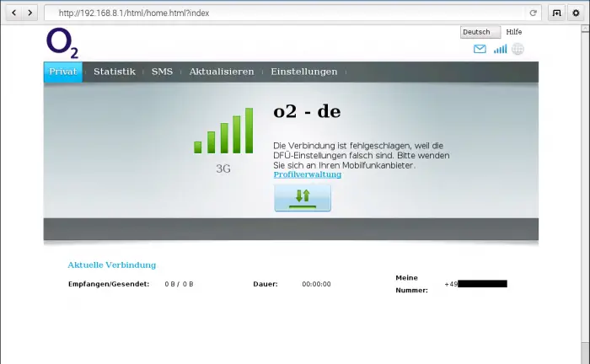The width and height of the screenshot is (590, 364).
Task: Reload the page with the refresh icon
Action: click(x=533, y=13)
